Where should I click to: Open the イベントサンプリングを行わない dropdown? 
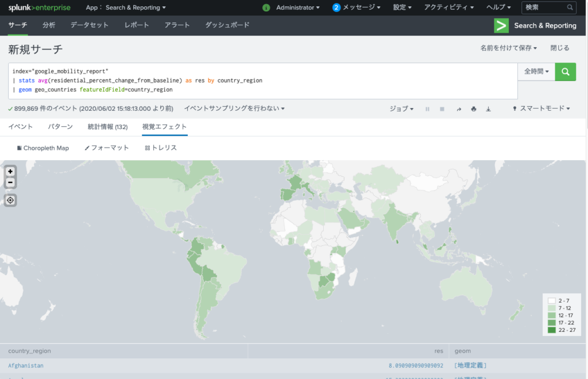[x=234, y=109]
